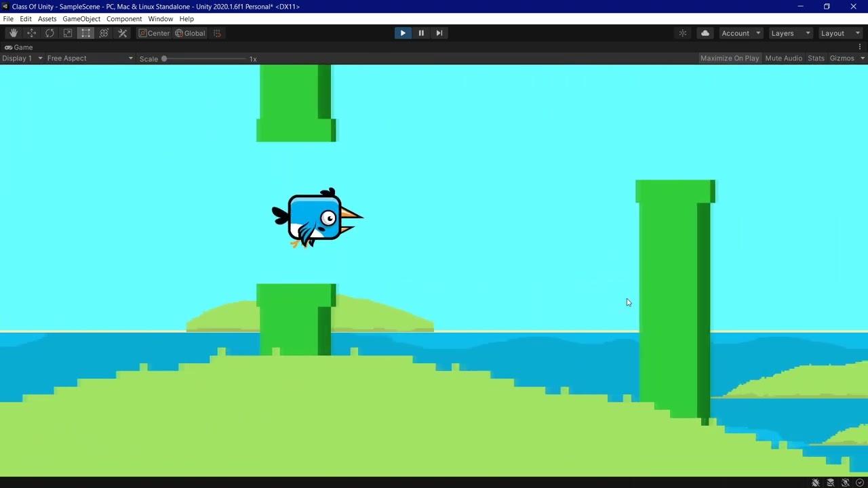Open the GameObject menu
The height and width of the screenshot is (488, 868).
coord(81,19)
